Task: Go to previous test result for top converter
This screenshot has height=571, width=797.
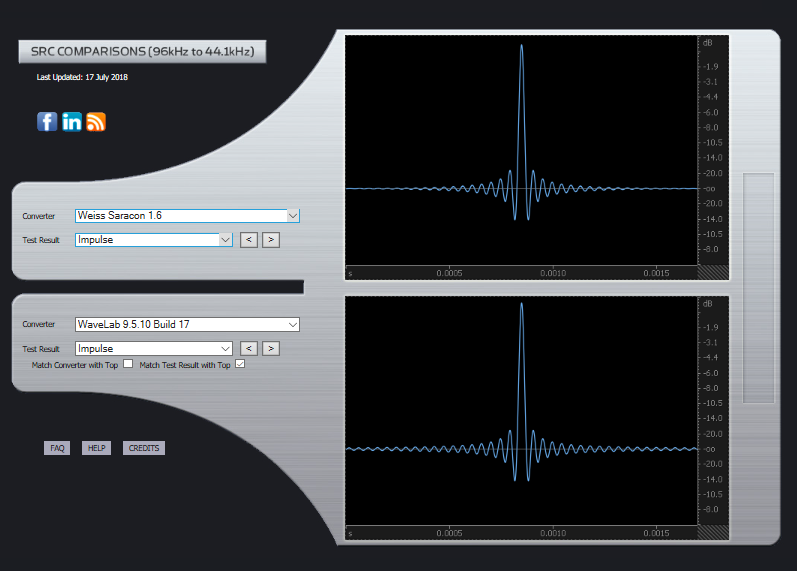Action: coord(249,239)
